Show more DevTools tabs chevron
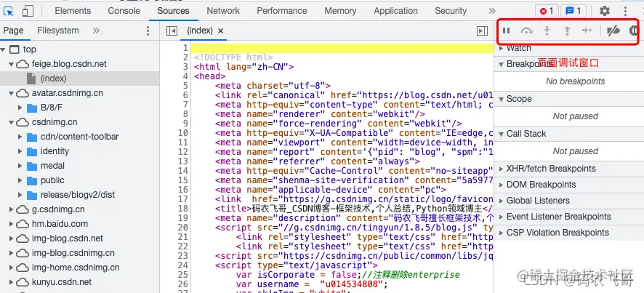This screenshot has height=293, width=644. [492, 11]
